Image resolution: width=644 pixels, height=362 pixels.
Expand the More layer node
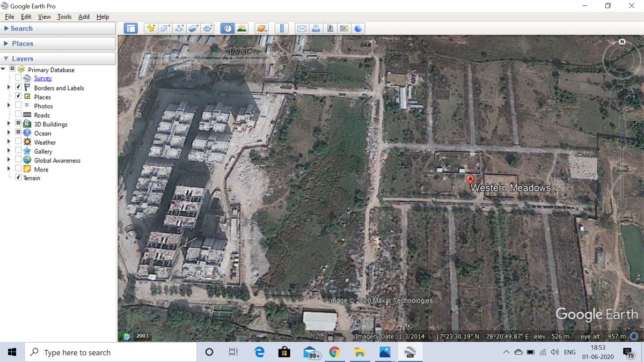8,169
